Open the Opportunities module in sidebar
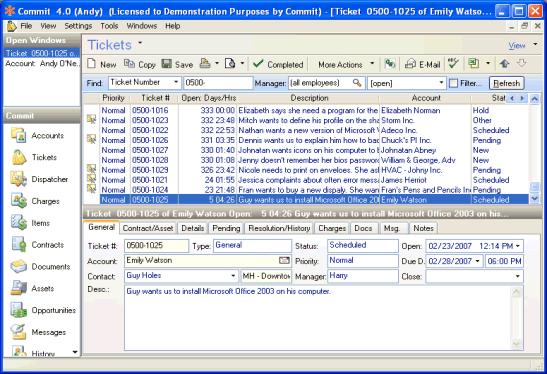 [x=43, y=310]
